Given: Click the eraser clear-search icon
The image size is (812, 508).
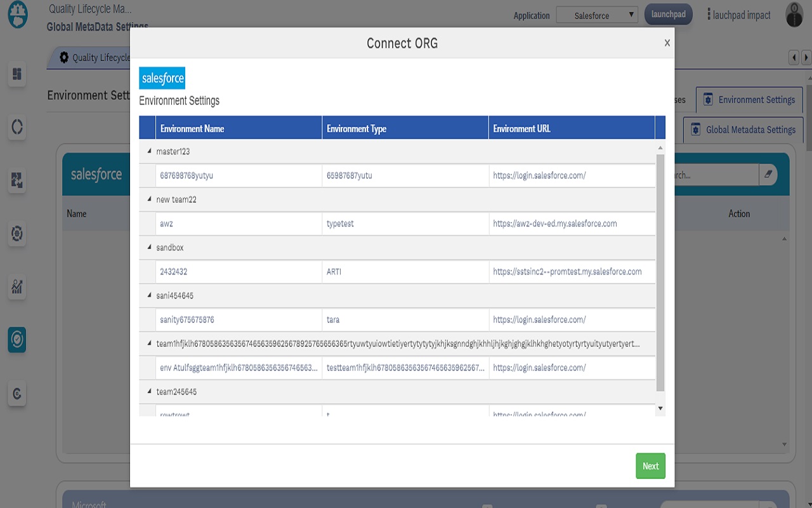Looking at the screenshot, I should pos(768,175).
